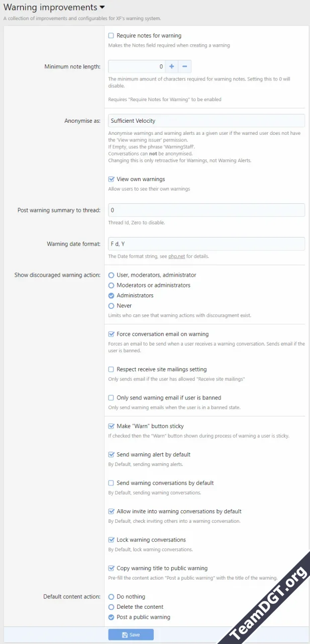Viewport: 310px width, 644px height.
Task: Decrement minimum note length with minus button
Action: [185, 66]
